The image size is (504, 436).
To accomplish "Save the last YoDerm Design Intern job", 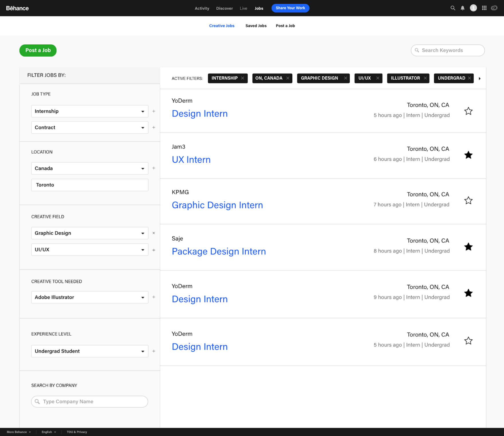I will pyautogui.click(x=468, y=341).
